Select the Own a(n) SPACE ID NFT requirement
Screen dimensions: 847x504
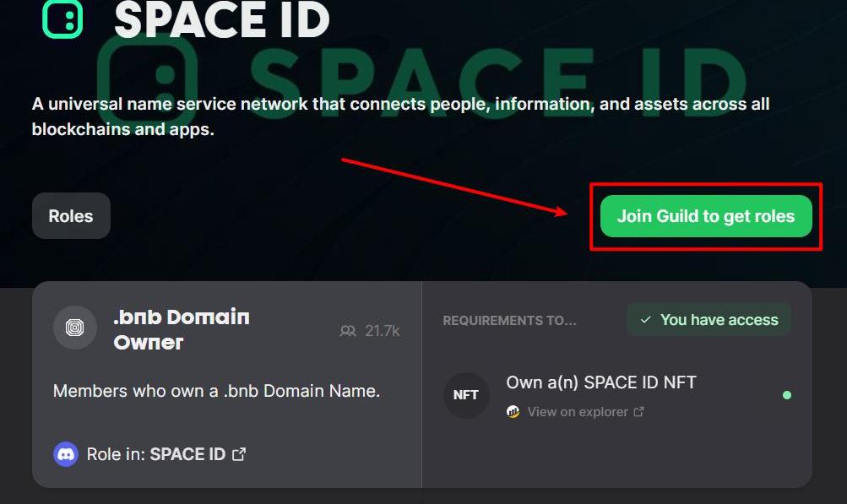tap(600, 382)
